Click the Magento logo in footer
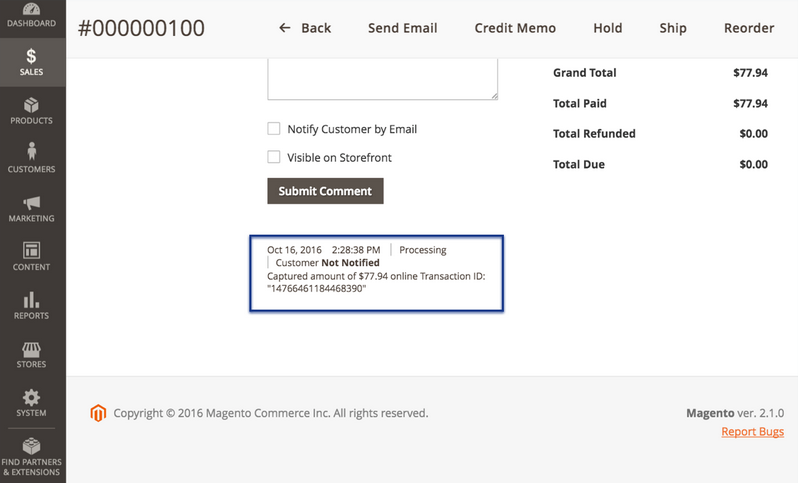The width and height of the screenshot is (798, 483). 98,413
